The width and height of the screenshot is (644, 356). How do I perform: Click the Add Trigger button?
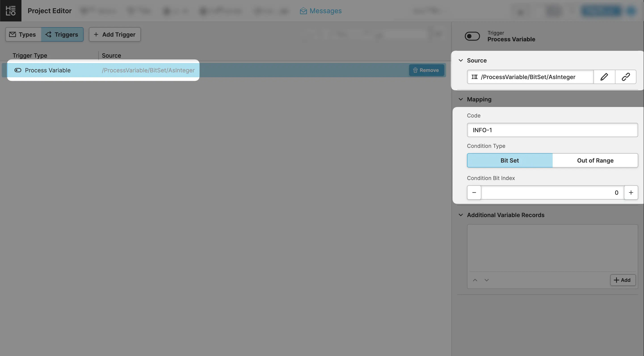115,34
